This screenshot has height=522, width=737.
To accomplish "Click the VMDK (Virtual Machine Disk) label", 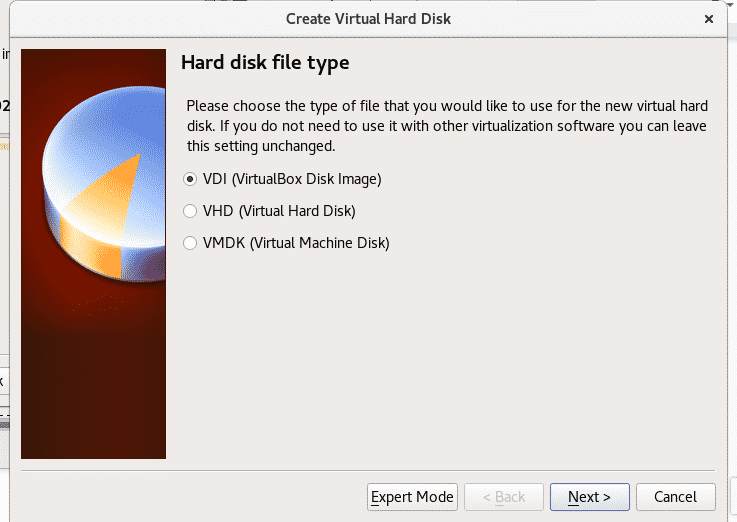I will click(x=296, y=243).
